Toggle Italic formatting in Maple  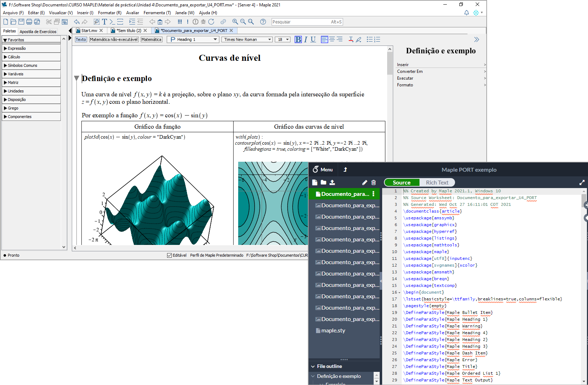pyautogui.click(x=306, y=39)
